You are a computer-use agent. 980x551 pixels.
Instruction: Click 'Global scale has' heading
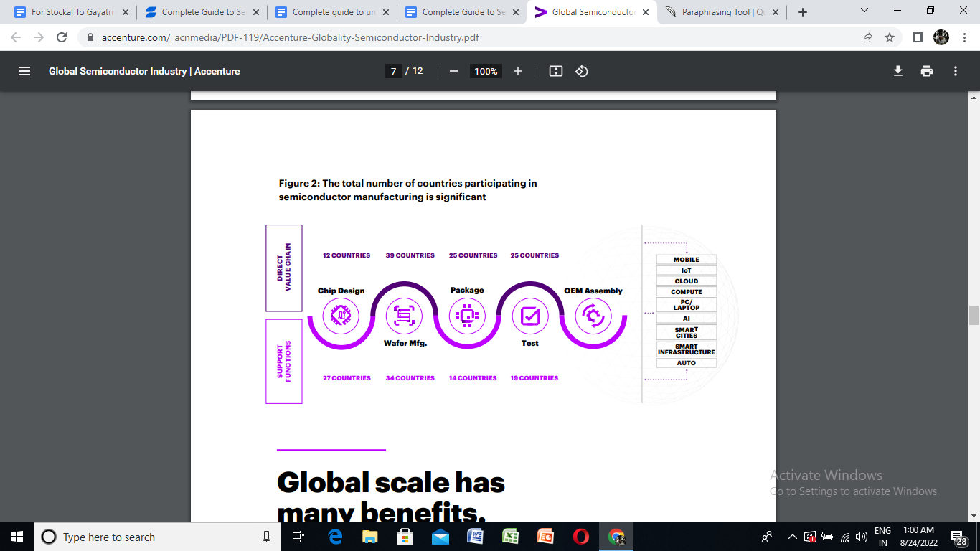[x=391, y=482]
